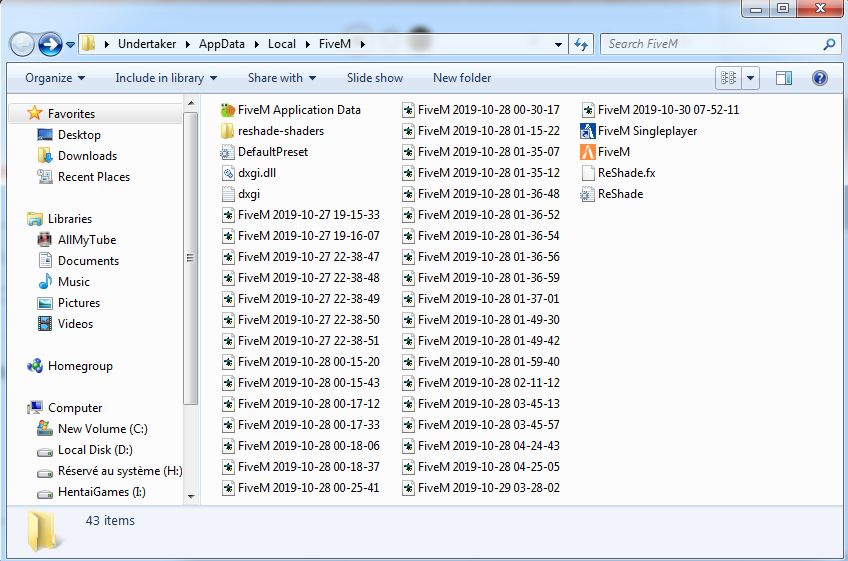848x561 pixels.
Task: Open the Documents library
Action: tap(88, 261)
